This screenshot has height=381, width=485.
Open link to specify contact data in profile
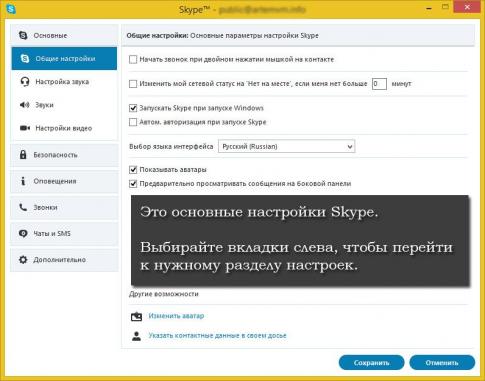tap(217, 335)
